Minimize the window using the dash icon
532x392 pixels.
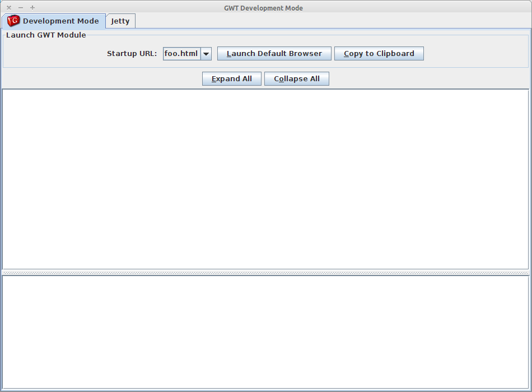click(x=21, y=8)
